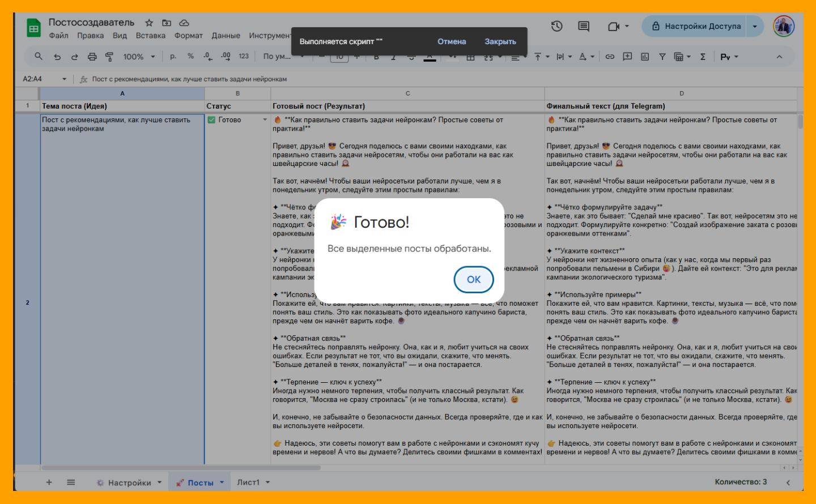Expand the Настройки Доступа dropdown arrow
The image size is (816, 504).
pyautogui.click(x=755, y=26)
